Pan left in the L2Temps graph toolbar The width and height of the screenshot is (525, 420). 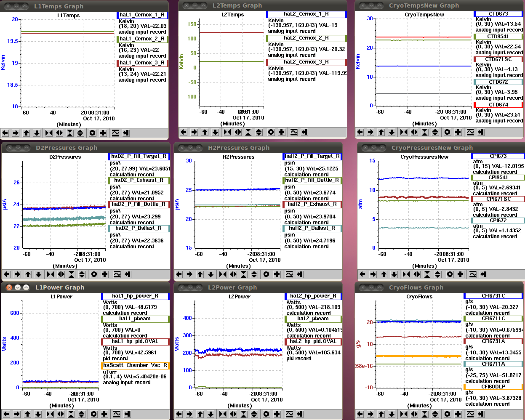[x=184, y=132]
